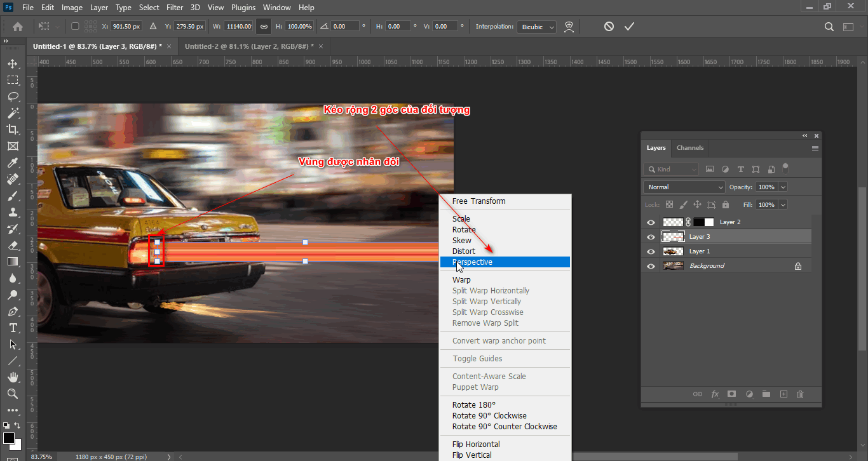The height and width of the screenshot is (461, 868).
Task: Open the layer styles fx menu
Action: [x=715, y=394]
